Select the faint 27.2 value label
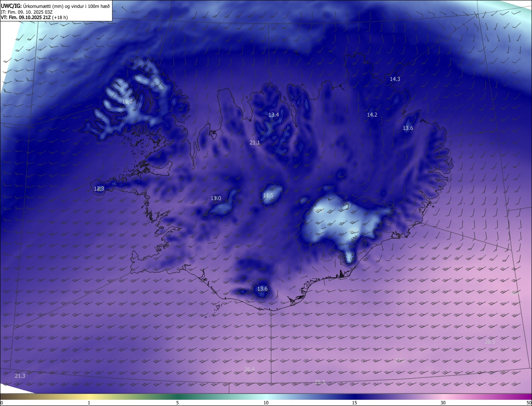 tap(399, 360)
